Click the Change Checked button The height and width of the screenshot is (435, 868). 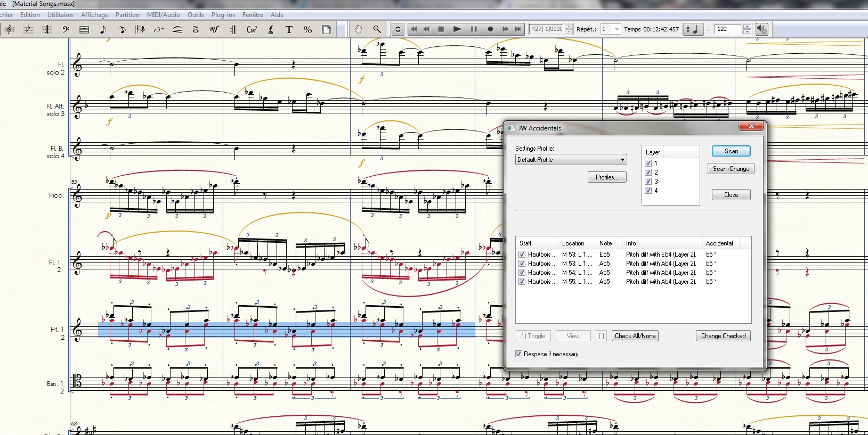pyautogui.click(x=723, y=336)
